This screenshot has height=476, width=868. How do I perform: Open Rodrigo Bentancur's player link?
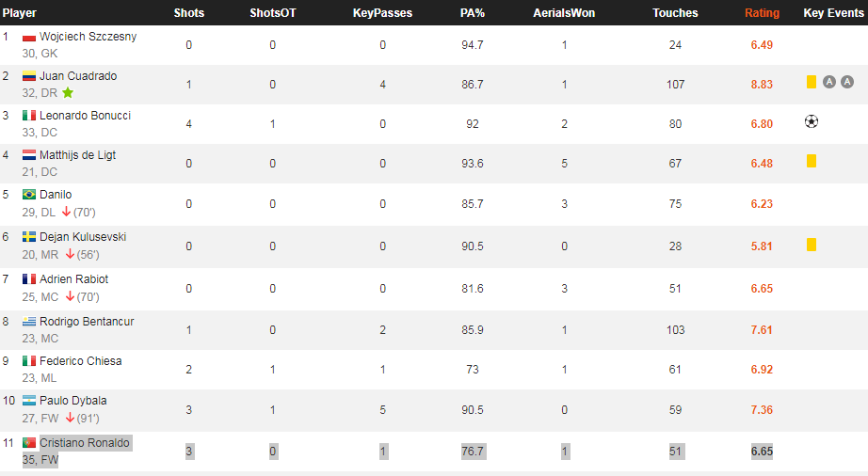pos(87,322)
